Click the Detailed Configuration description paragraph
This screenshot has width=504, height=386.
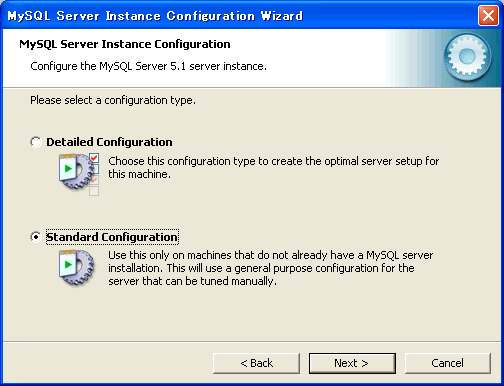pos(274,168)
